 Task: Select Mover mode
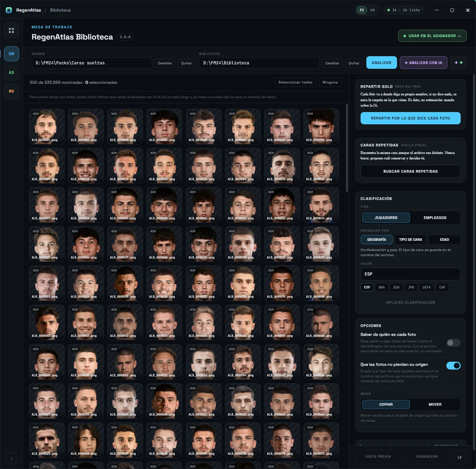click(x=435, y=404)
